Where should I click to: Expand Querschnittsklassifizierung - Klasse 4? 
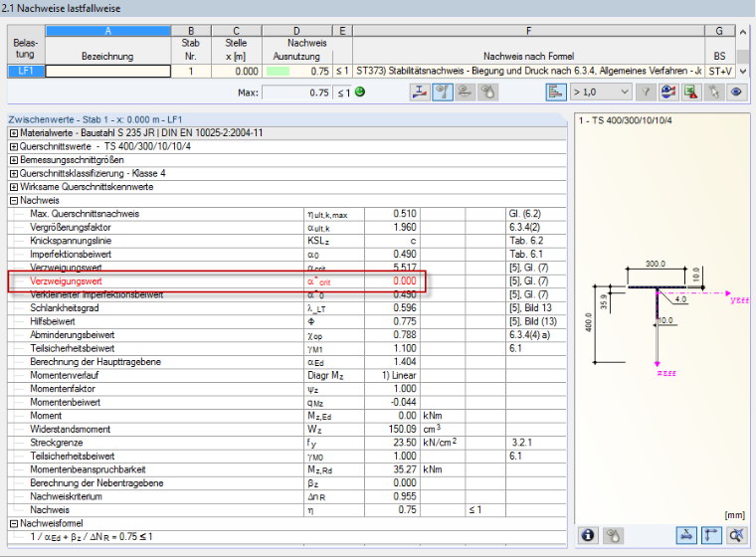14,174
